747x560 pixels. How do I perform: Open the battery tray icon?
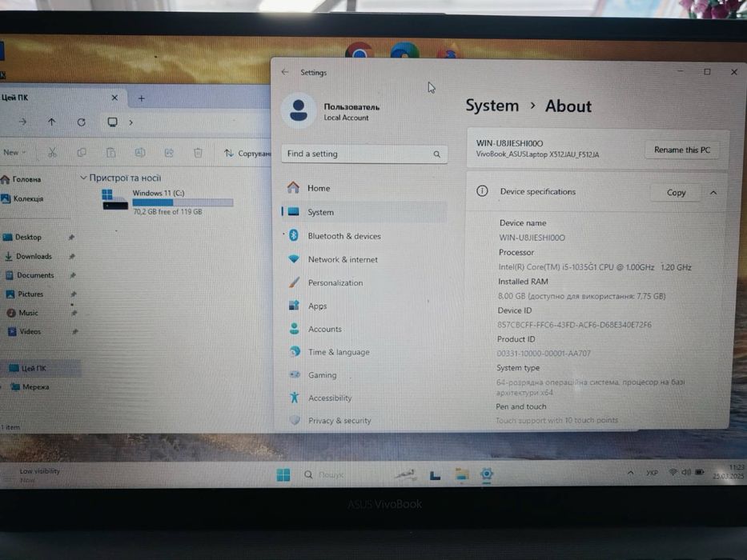click(x=699, y=472)
